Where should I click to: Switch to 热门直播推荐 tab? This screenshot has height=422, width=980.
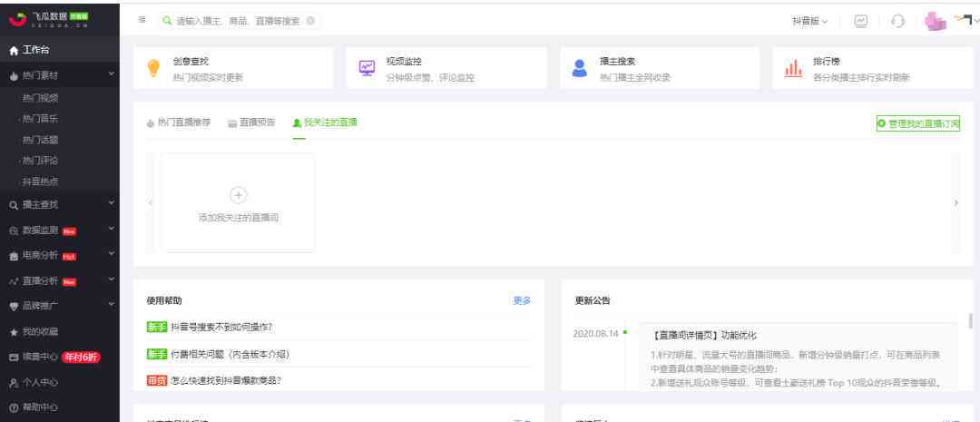pyautogui.click(x=178, y=123)
